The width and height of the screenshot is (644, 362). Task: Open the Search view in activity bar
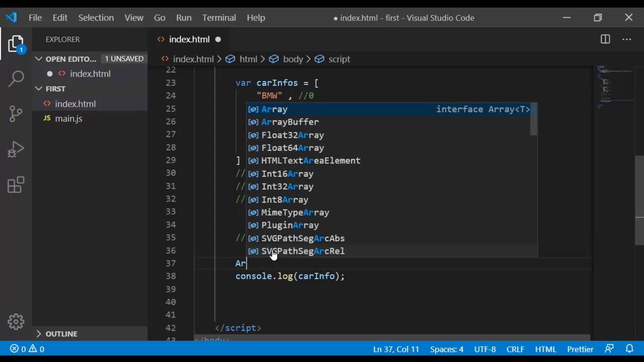click(x=16, y=78)
